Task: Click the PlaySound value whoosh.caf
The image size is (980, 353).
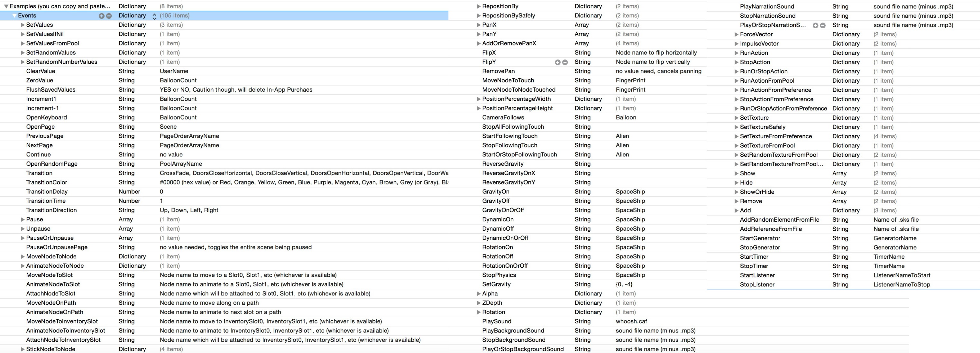Action: [x=631, y=321]
